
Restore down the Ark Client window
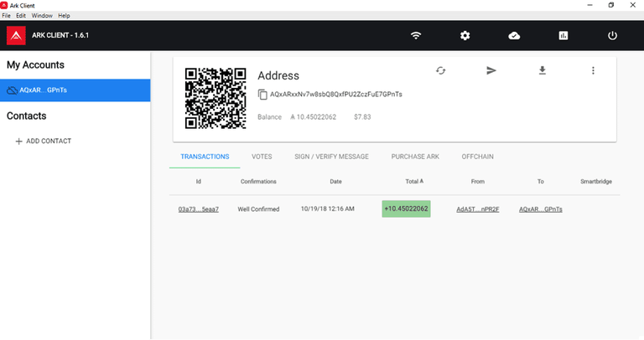click(x=611, y=5)
